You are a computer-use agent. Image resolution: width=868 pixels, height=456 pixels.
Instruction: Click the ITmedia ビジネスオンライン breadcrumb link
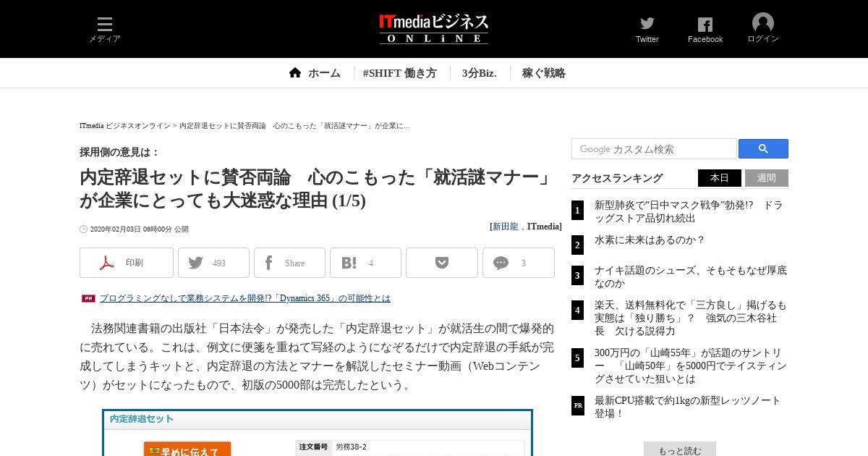pos(125,126)
